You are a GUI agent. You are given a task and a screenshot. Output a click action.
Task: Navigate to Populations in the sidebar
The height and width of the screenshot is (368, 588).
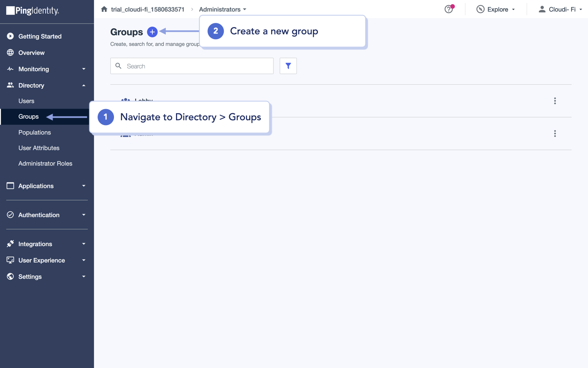[x=35, y=132]
